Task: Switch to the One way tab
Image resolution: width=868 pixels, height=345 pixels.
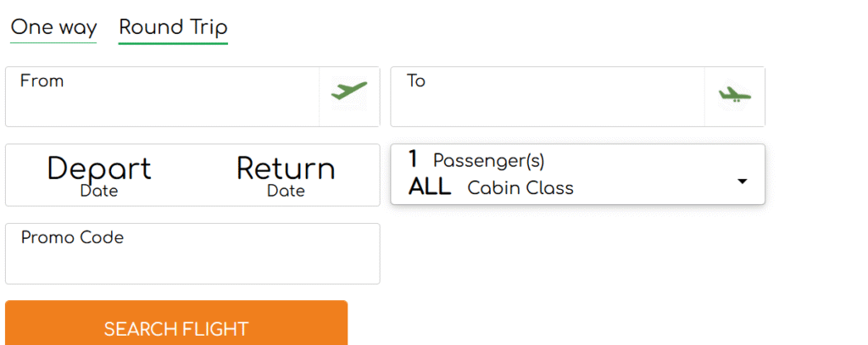Action: [53, 28]
